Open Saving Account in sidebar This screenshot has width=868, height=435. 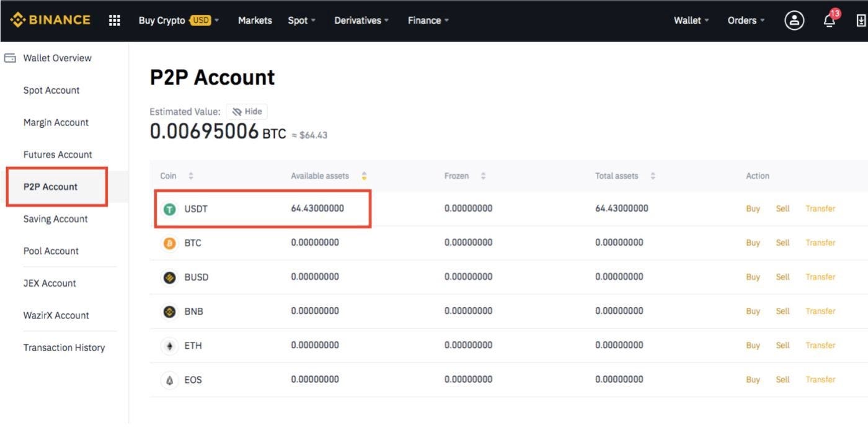55,219
